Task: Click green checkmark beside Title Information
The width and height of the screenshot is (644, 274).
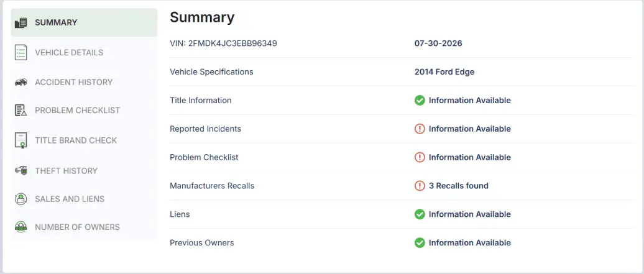Action: [420, 100]
